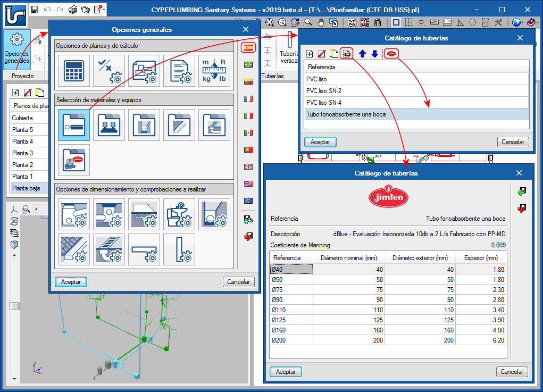This screenshot has width=543, height=392.
Task: Click Cancelar in the pipe list catalogue dialog
Action: tap(513, 142)
